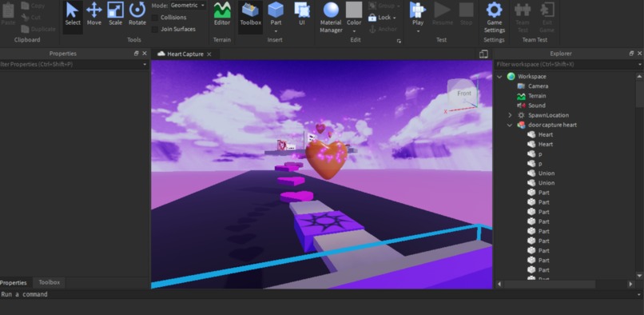Image resolution: width=644 pixels, height=315 pixels.
Task: Select the SpawnLocation item
Action: coord(548,115)
